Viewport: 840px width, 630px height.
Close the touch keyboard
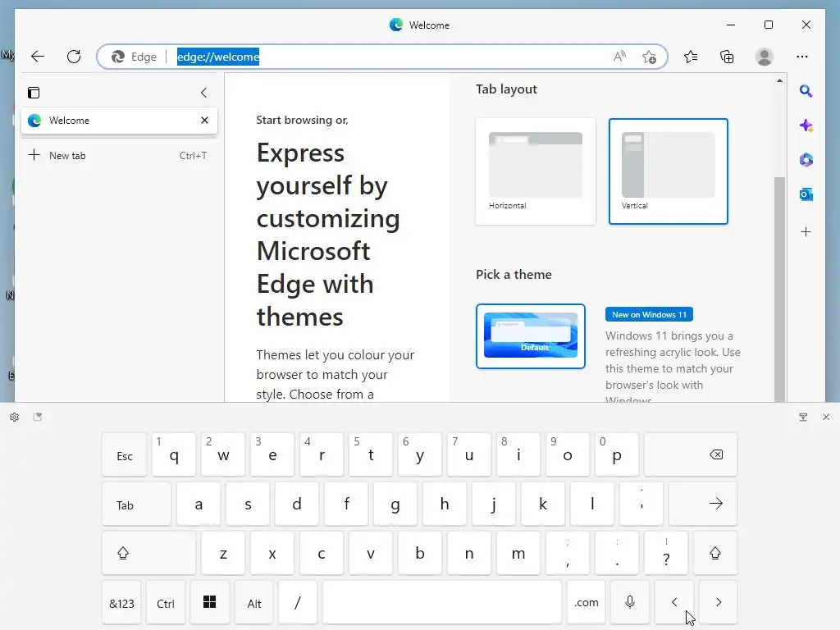click(825, 417)
